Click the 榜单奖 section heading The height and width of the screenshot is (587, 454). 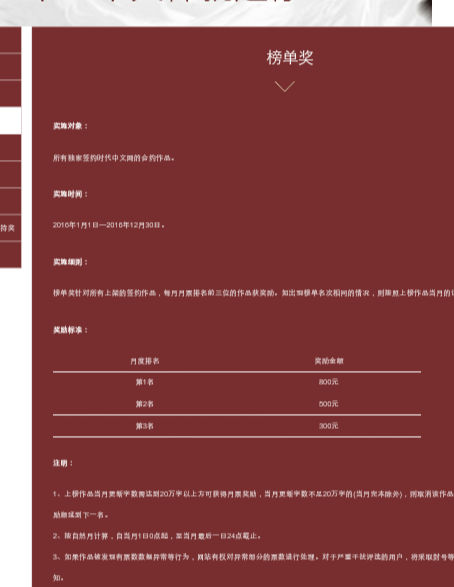(x=290, y=58)
